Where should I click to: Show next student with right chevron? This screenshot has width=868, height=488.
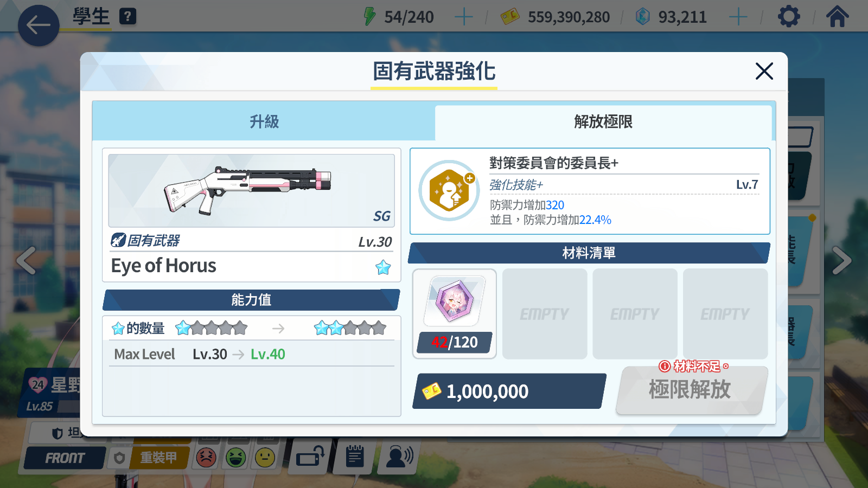coord(841,261)
